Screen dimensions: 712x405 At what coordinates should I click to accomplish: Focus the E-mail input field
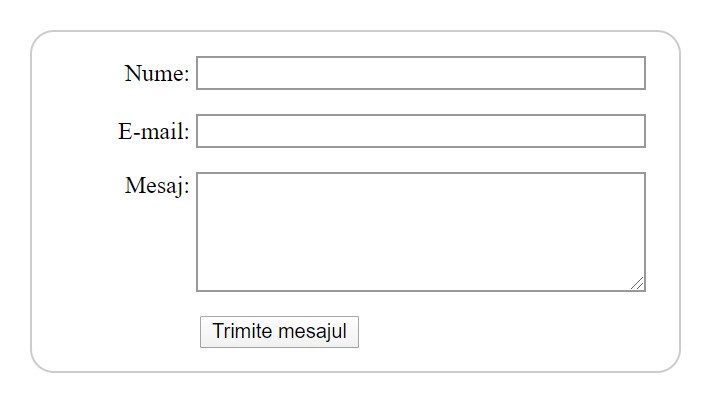(x=420, y=131)
